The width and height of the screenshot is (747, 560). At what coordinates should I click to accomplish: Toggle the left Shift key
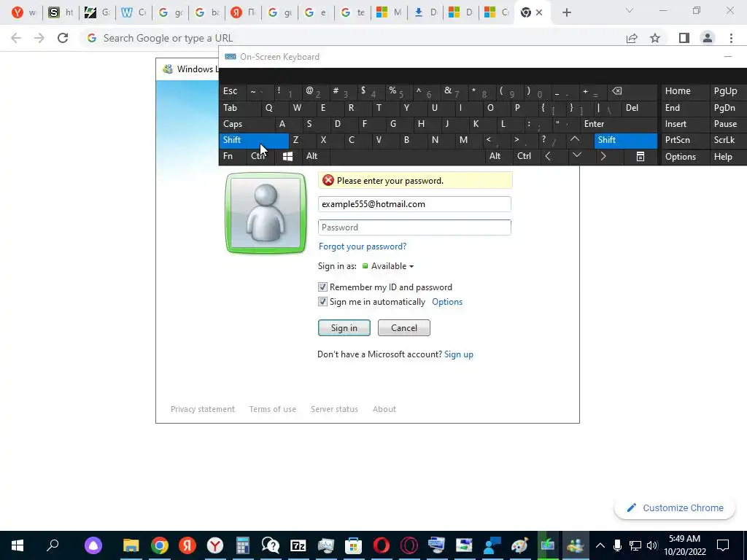254,140
